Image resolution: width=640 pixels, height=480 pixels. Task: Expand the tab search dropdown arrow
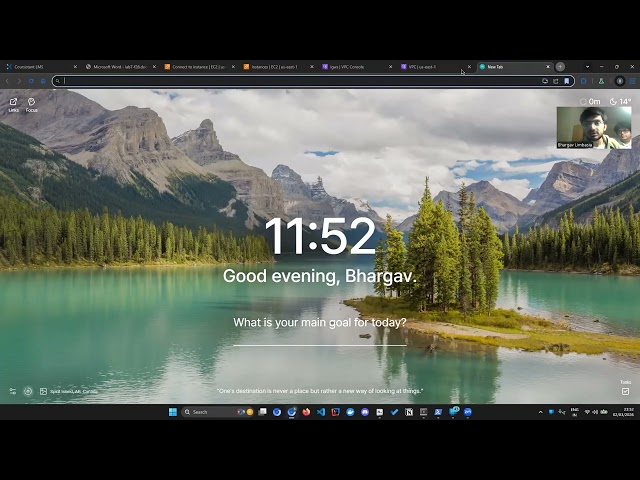(x=587, y=67)
